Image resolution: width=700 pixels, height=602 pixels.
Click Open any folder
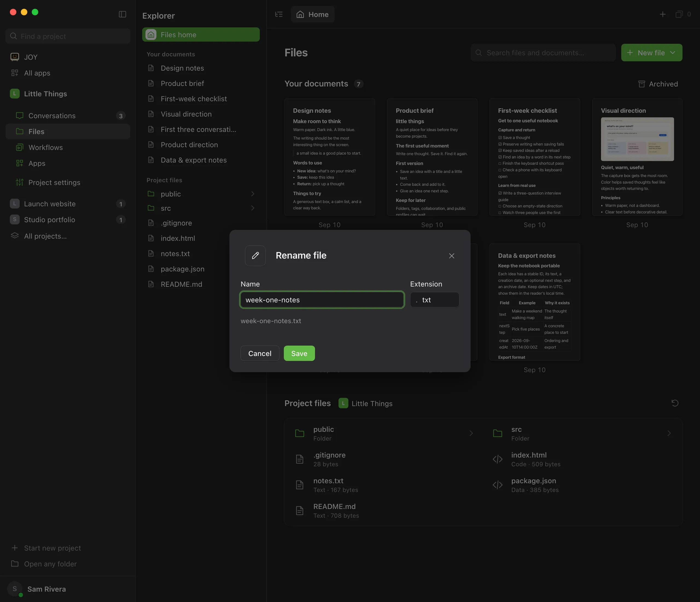click(x=68, y=564)
